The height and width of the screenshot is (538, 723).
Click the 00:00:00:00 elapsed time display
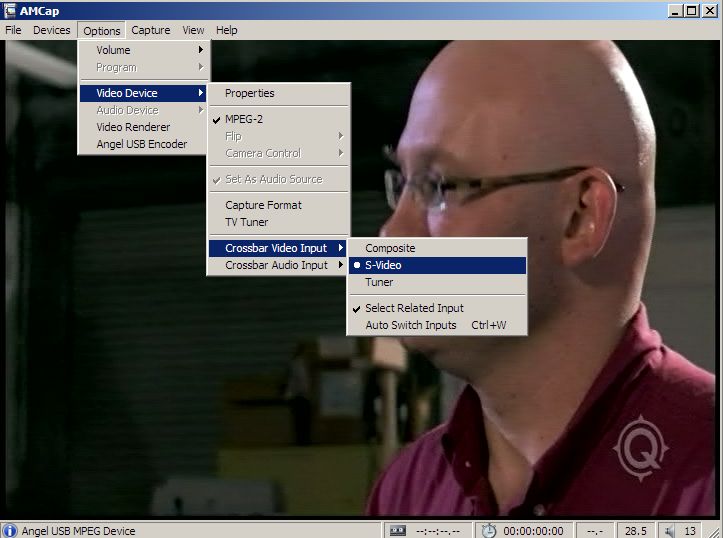pyautogui.click(x=533, y=531)
